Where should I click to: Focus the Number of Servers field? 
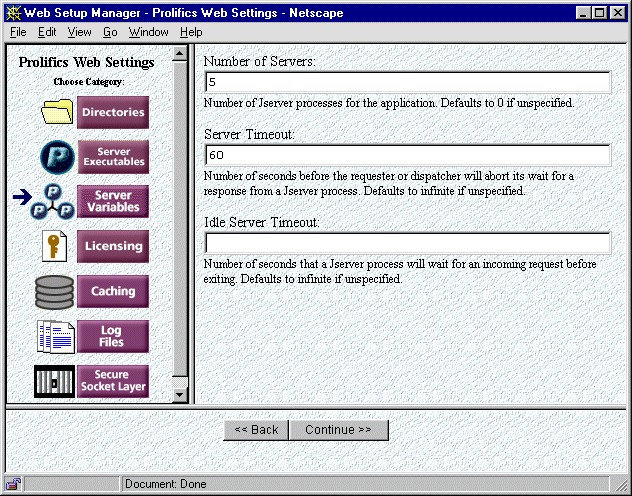click(x=408, y=82)
